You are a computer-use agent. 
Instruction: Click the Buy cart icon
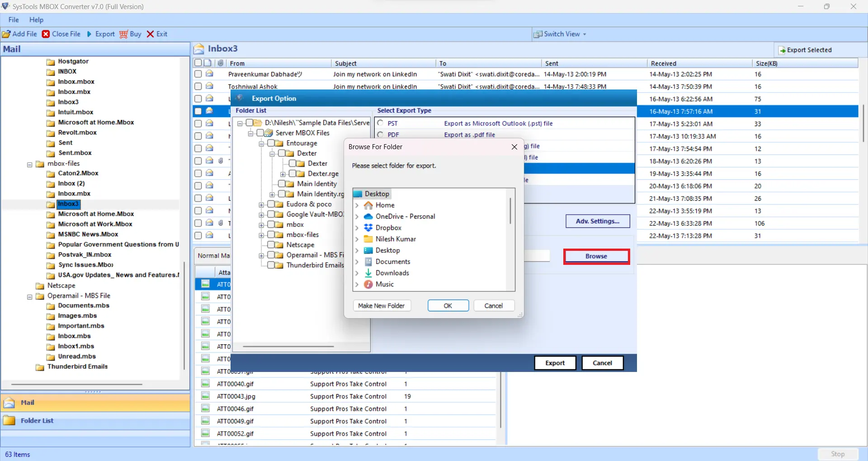(123, 34)
